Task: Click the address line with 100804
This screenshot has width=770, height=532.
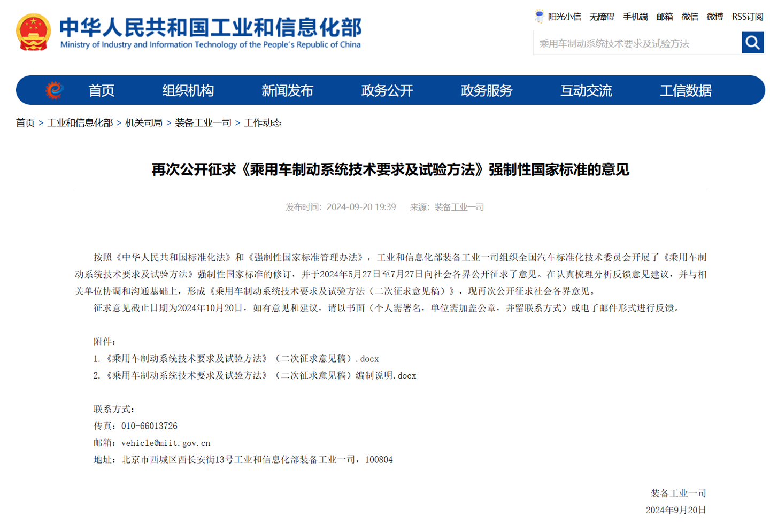Action: click(243, 460)
